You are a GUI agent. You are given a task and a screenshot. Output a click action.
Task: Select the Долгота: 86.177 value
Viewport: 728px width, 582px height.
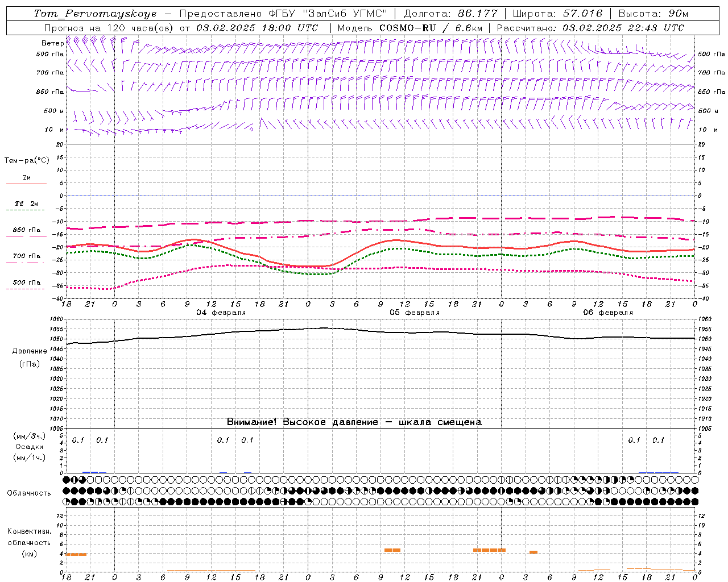pyautogui.click(x=450, y=14)
